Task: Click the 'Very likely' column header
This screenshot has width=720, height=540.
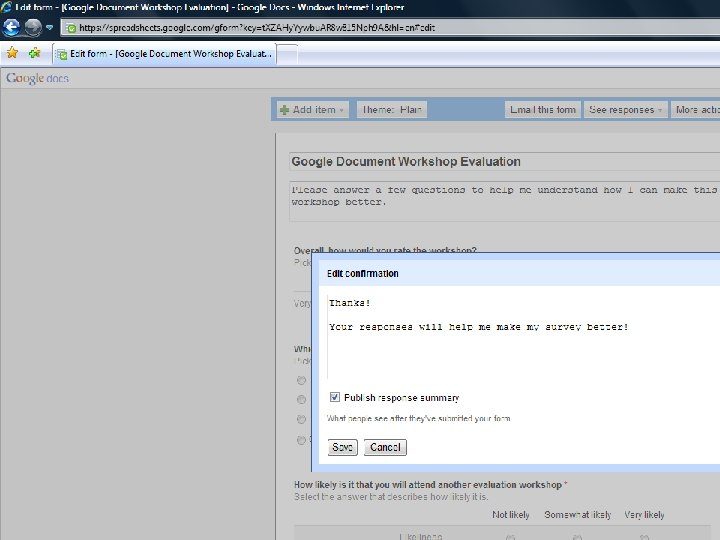Action: [644, 515]
